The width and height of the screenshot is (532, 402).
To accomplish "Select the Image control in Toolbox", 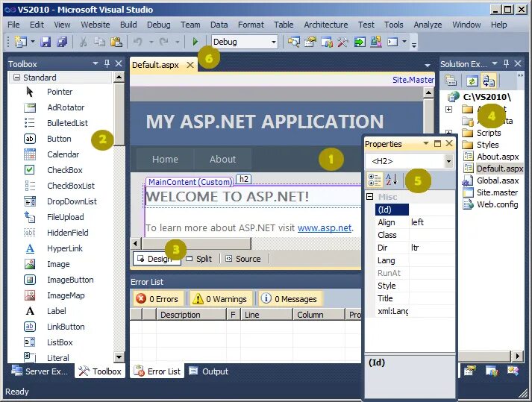I will tap(58, 264).
